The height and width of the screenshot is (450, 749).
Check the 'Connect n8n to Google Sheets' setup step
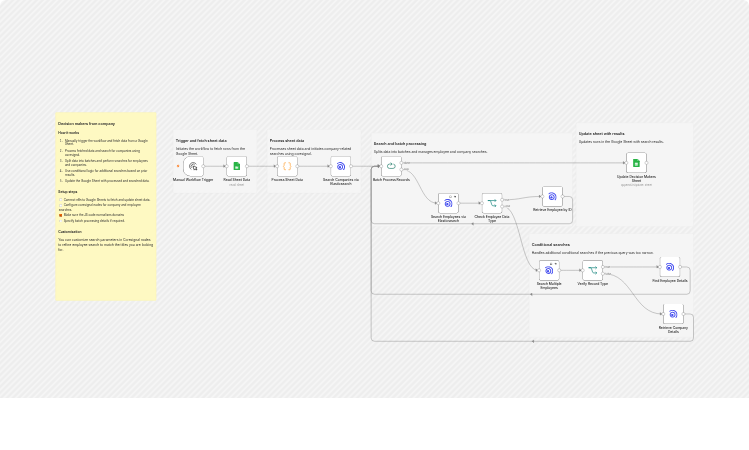pyautogui.click(x=61, y=200)
